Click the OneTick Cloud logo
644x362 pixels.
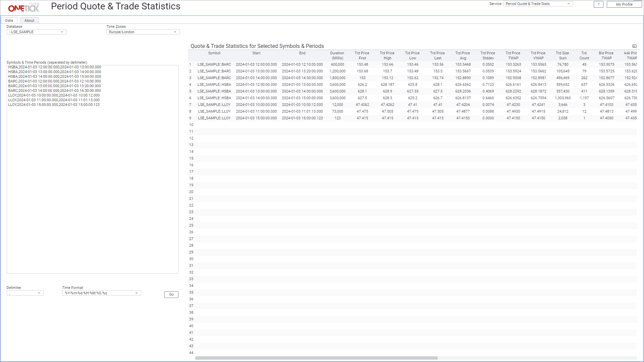coord(24,7)
